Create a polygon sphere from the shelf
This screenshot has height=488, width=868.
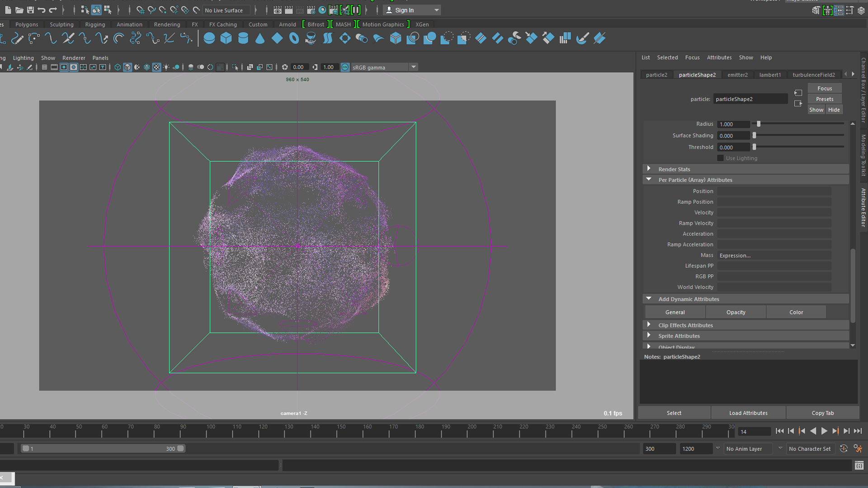point(209,38)
